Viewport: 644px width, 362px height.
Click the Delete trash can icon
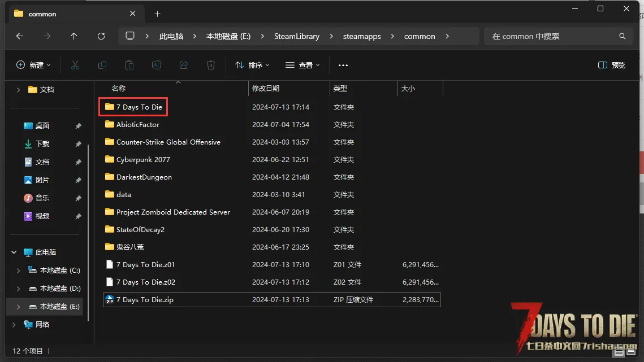click(x=211, y=65)
